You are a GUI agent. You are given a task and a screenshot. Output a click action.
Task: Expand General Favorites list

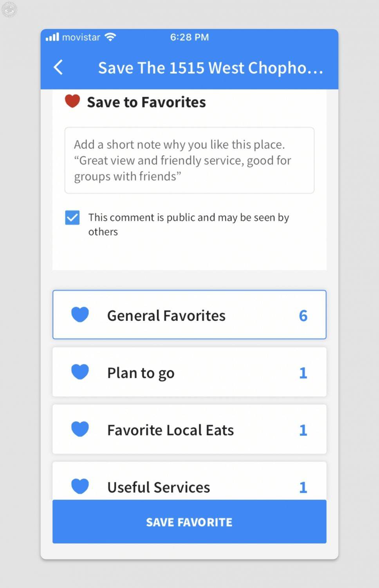tap(189, 315)
